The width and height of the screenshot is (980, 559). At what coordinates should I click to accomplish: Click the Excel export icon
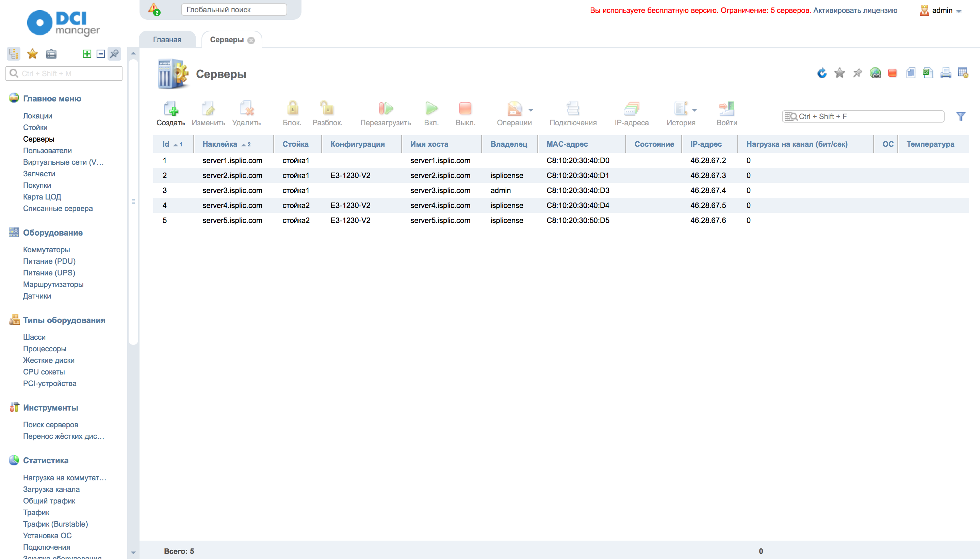(x=928, y=73)
